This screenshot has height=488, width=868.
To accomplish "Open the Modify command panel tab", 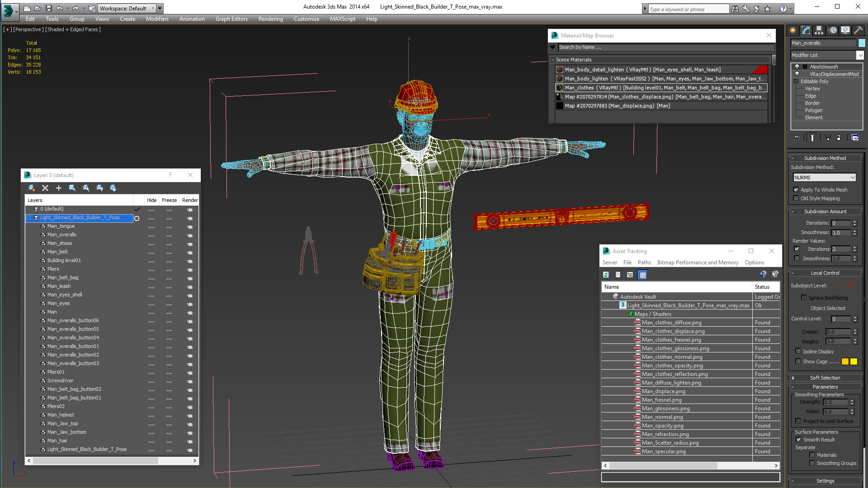I will tap(806, 30).
